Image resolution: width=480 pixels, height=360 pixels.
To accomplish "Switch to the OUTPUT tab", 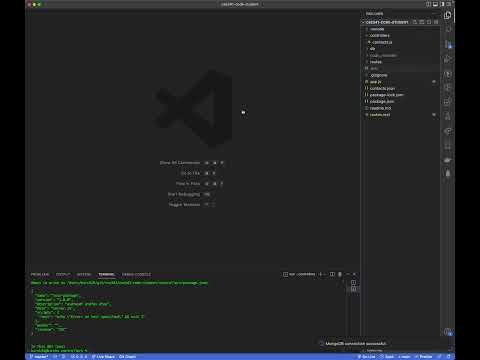I will point(63,274).
